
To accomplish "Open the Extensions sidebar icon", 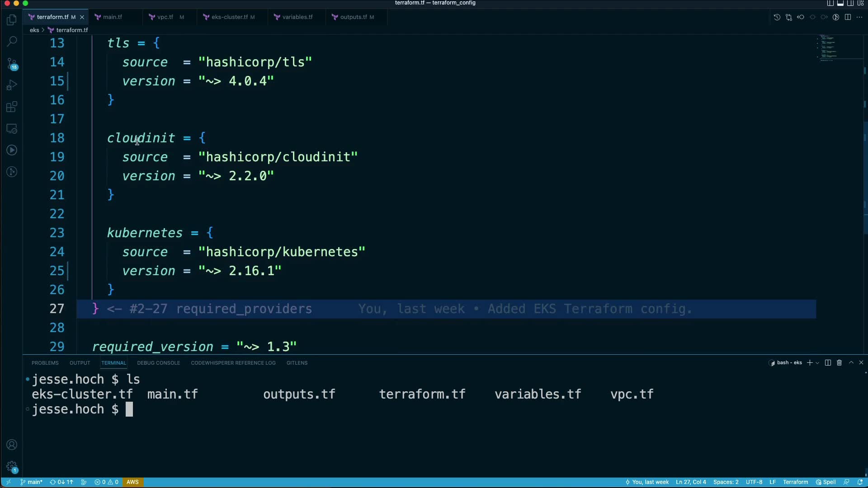I will click(x=12, y=107).
